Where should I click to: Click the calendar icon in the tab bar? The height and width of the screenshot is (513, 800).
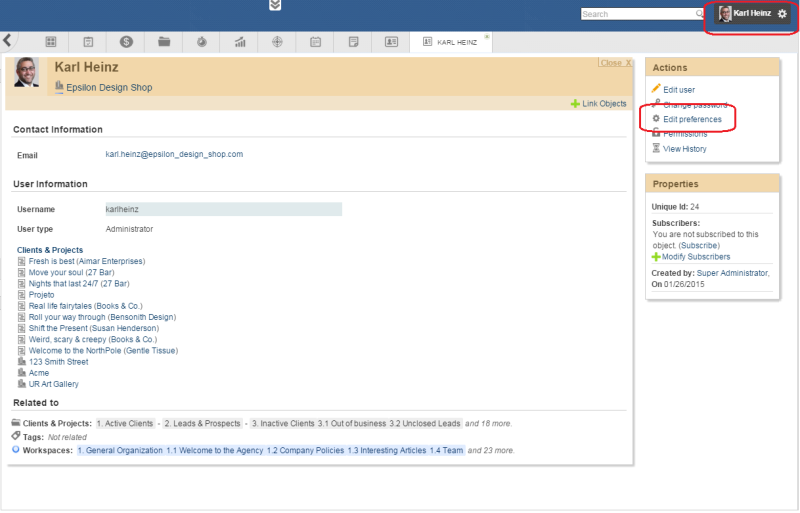315,42
